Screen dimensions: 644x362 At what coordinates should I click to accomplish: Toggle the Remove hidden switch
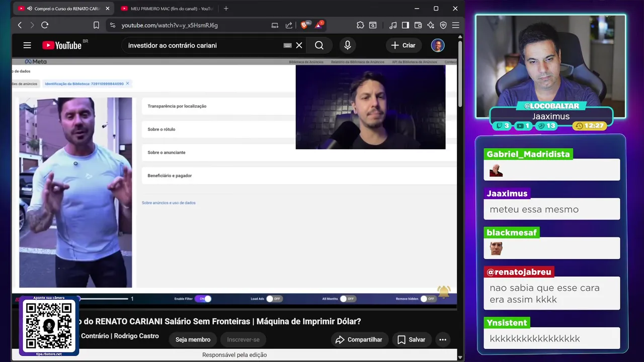[428, 299]
